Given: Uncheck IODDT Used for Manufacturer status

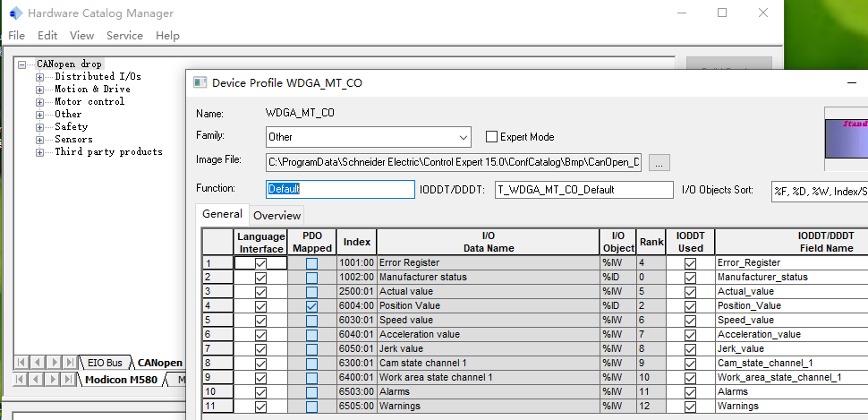Looking at the screenshot, I should tap(690, 278).
